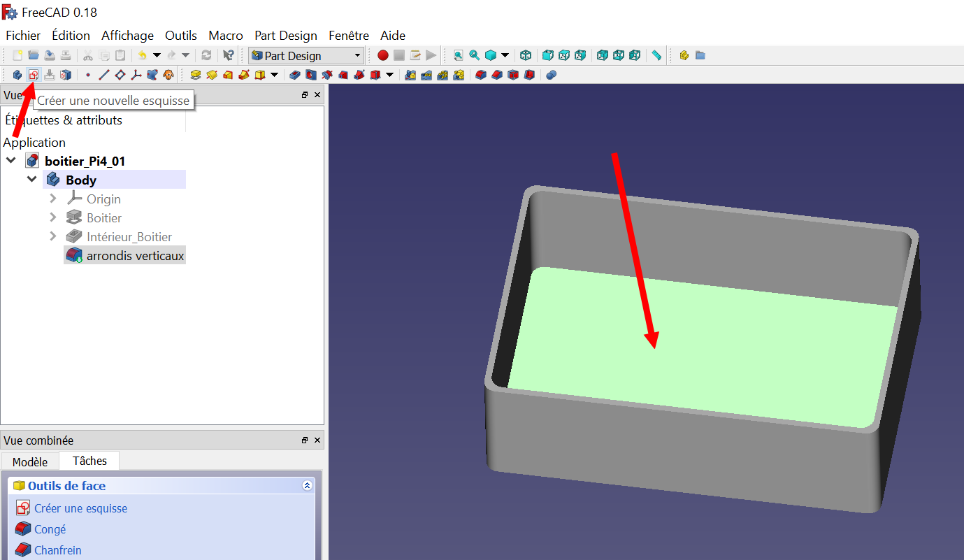The image size is (964, 560).
Task: Click the Draft toolbar icon
Action: pyautogui.click(x=513, y=75)
